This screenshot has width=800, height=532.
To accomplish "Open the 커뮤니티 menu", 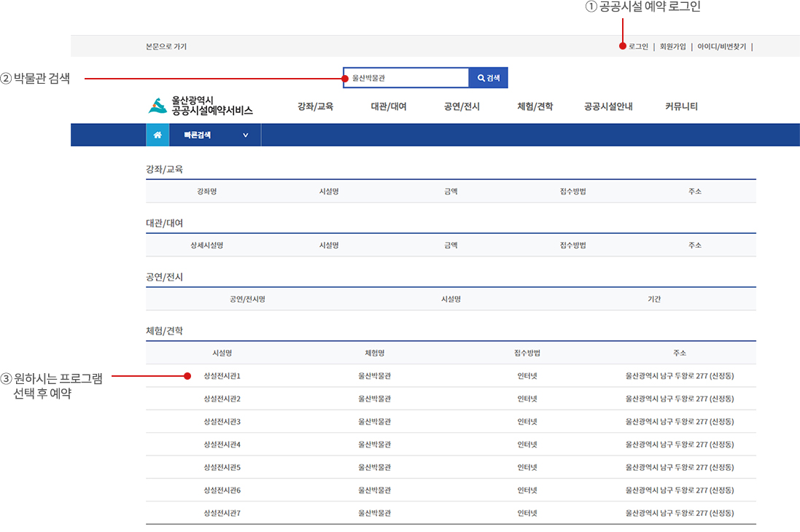I will click(x=681, y=106).
